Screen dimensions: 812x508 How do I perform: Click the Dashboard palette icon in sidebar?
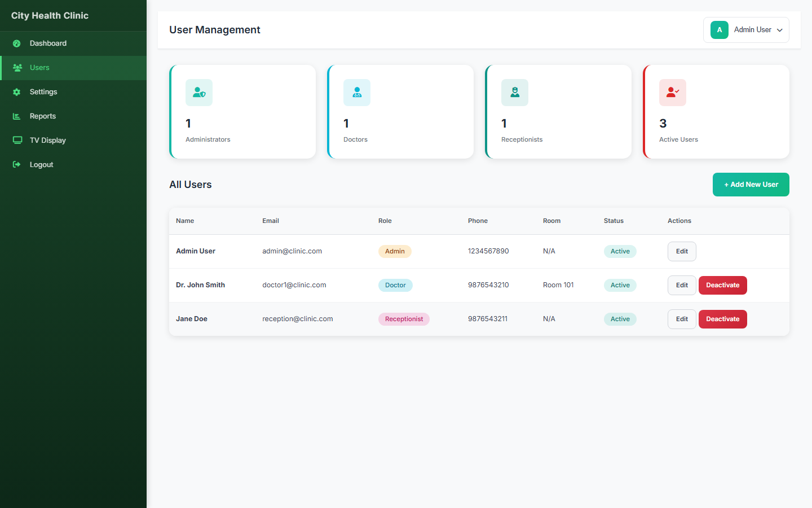tap(17, 43)
